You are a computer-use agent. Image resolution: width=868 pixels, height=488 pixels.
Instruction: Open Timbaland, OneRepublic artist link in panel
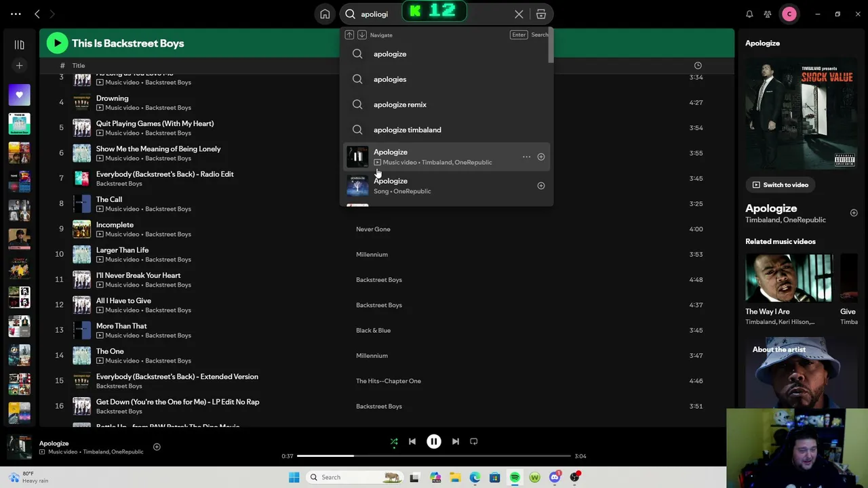(x=785, y=220)
